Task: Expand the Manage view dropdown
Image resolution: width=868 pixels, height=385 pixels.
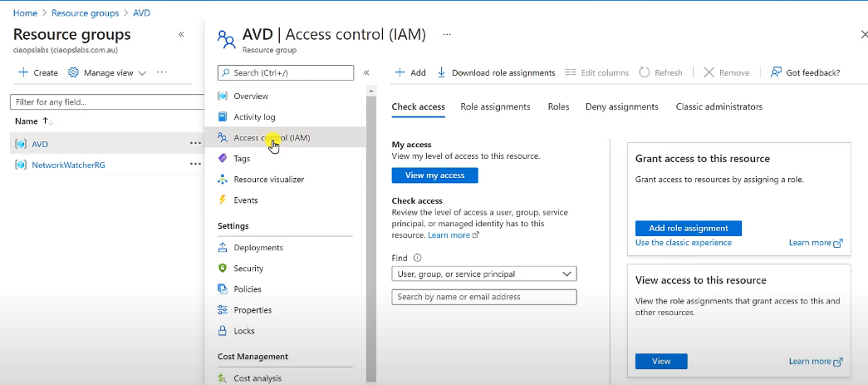Action: click(142, 73)
